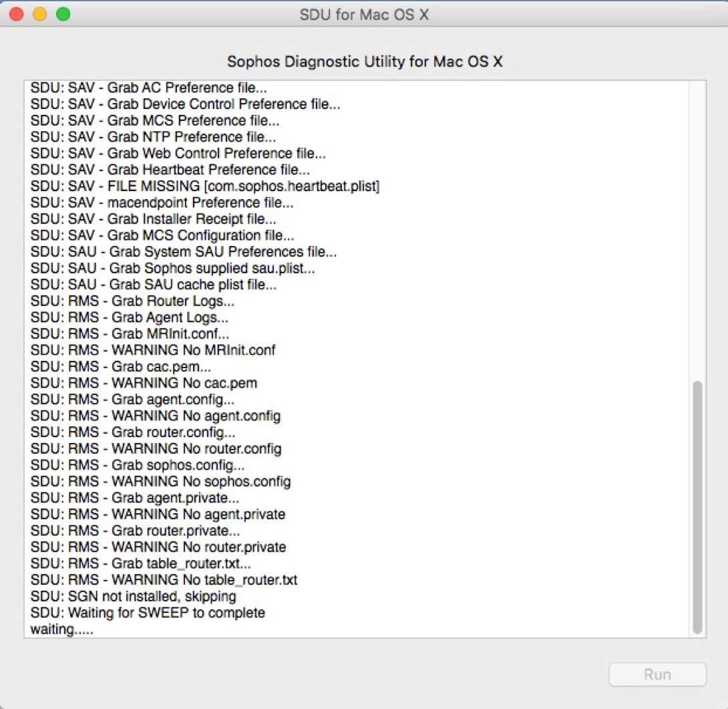Select 'WARNING No router.config' line
The width and height of the screenshot is (728, 709).
[156, 448]
